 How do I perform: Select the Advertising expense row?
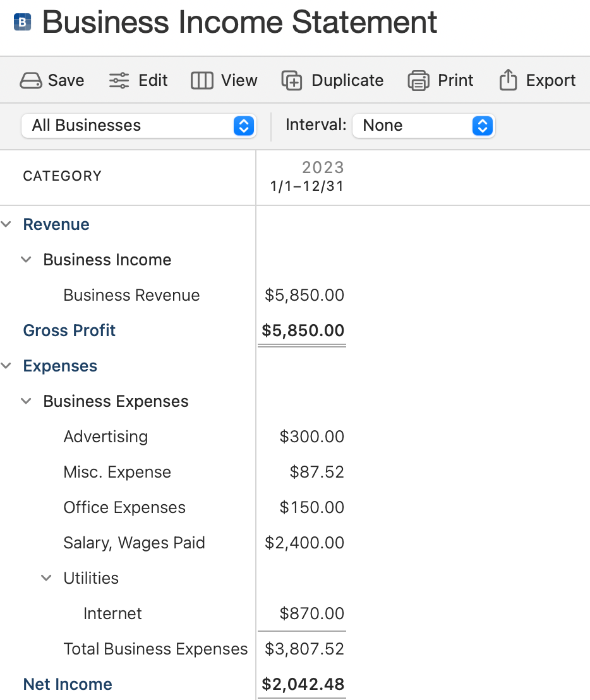tap(105, 437)
